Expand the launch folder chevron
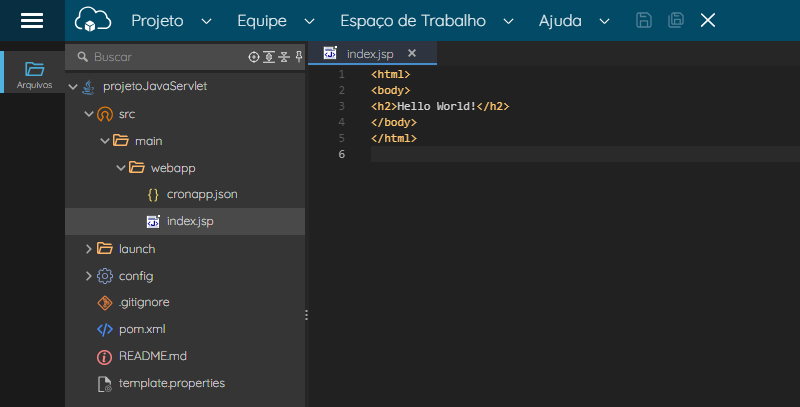This screenshot has height=407, width=800. tap(89, 248)
